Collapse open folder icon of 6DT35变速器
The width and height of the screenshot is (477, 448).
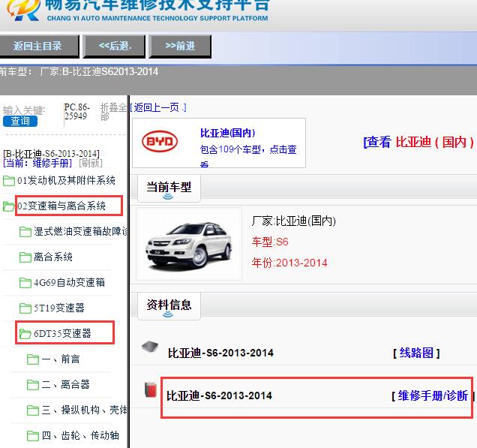coord(25,334)
